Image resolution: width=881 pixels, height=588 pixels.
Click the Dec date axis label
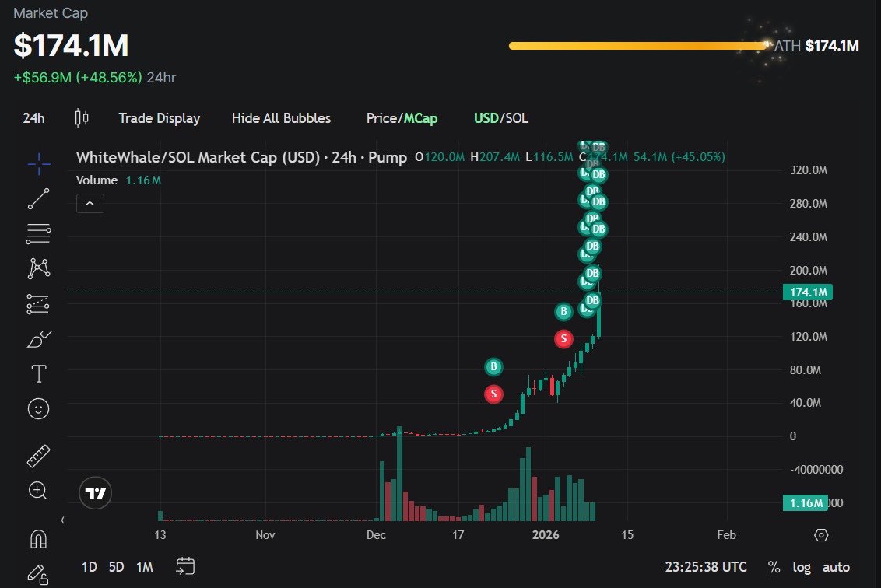(376, 534)
